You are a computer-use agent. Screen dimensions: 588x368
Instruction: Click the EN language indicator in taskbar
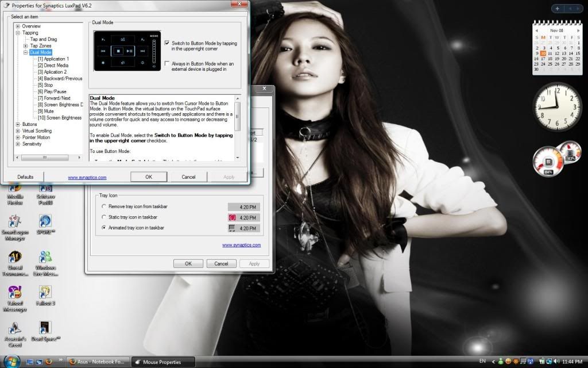point(482,361)
